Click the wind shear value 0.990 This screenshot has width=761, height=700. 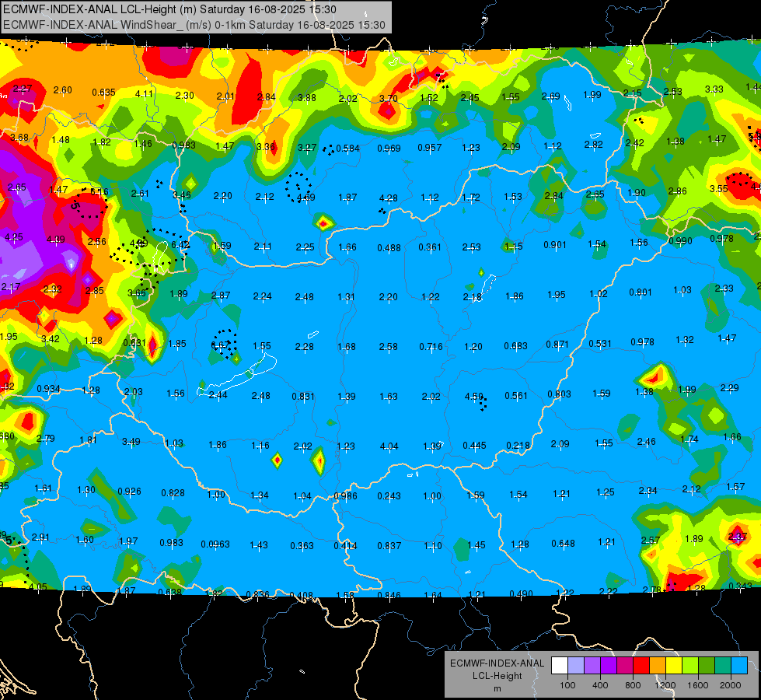[680, 241]
